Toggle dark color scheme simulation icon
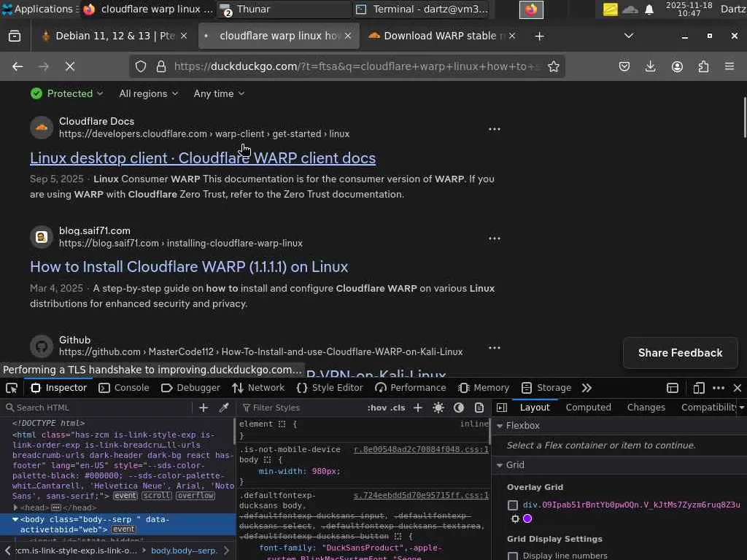 coord(459,408)
